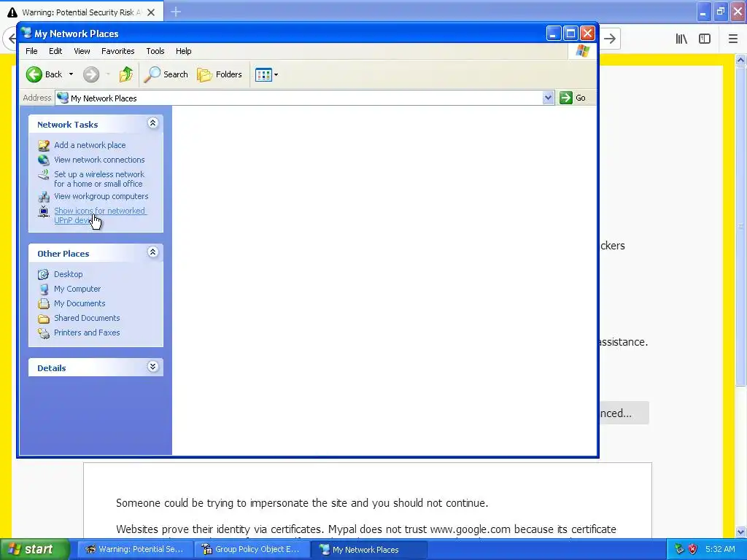This screenshot has height=560, width=747.
Task: Click the browser scrollbar down arrow
Action: (x=740, y=532)
